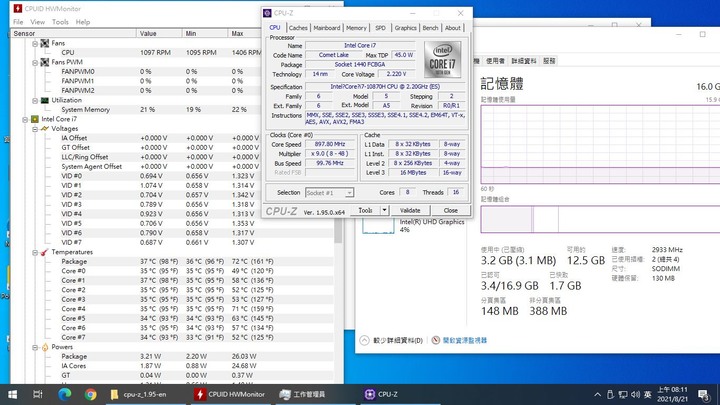Open Task View on the taskbar
720x405 pixels.
(38, 394)
